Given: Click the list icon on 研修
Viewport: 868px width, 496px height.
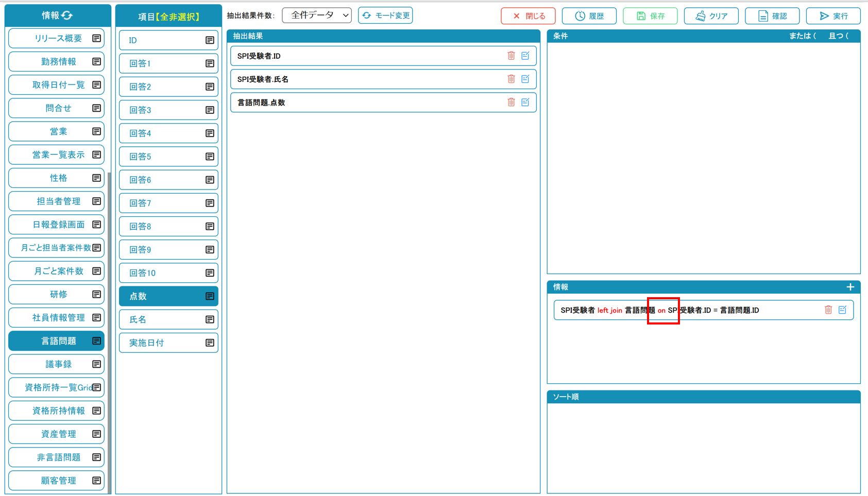Looking at the screenshot, I should pos(96,294).
